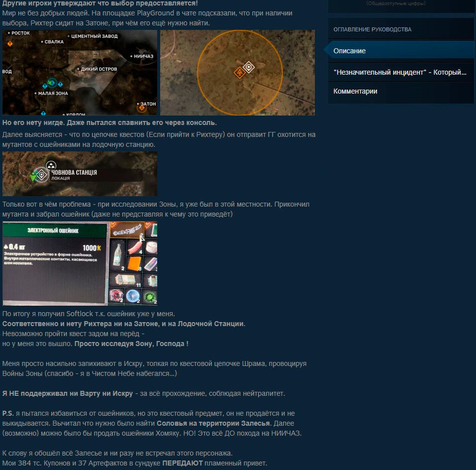Click the heading "Другие игроки утверждают что выбор предоставляется!"

(x=100, y=3)
